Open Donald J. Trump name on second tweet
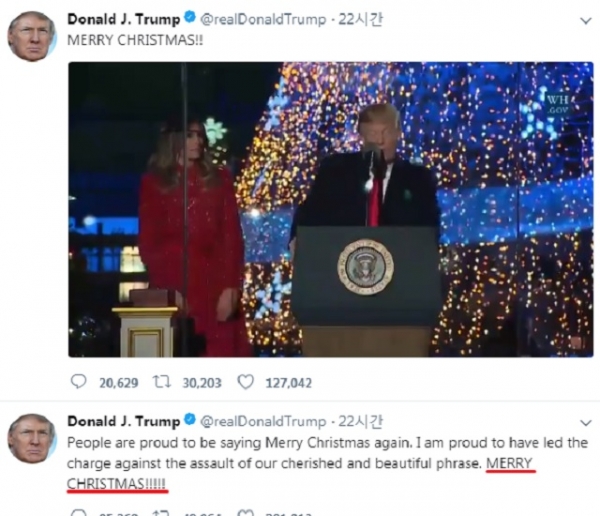The width and height of the screenshot is (600, 516). (x=124, y=421)
